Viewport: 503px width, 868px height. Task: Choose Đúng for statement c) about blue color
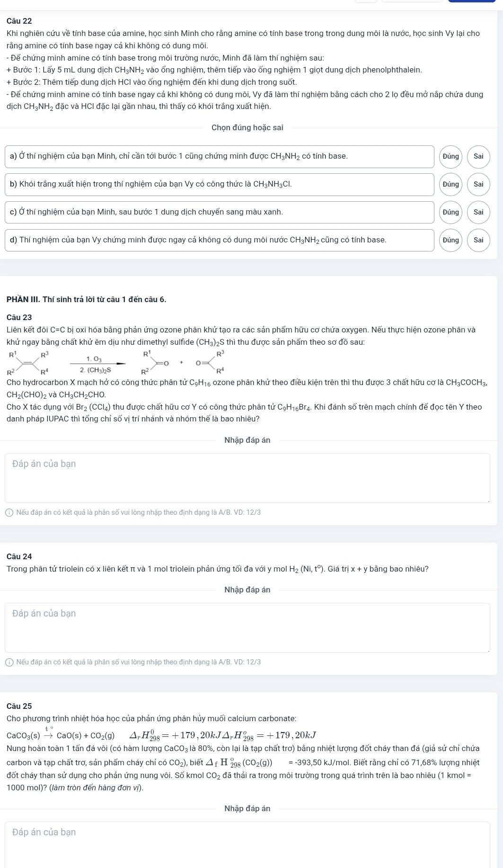tap(450, 212)
